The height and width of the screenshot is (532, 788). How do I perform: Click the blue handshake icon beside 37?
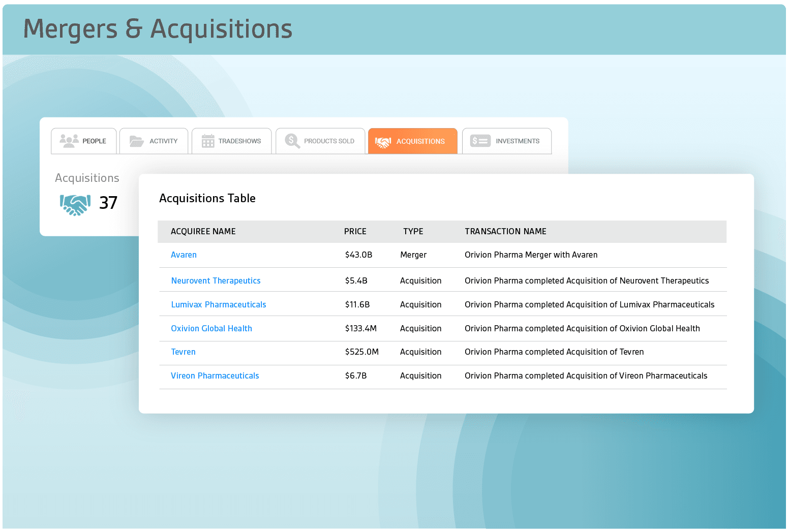tap(75, 205)
